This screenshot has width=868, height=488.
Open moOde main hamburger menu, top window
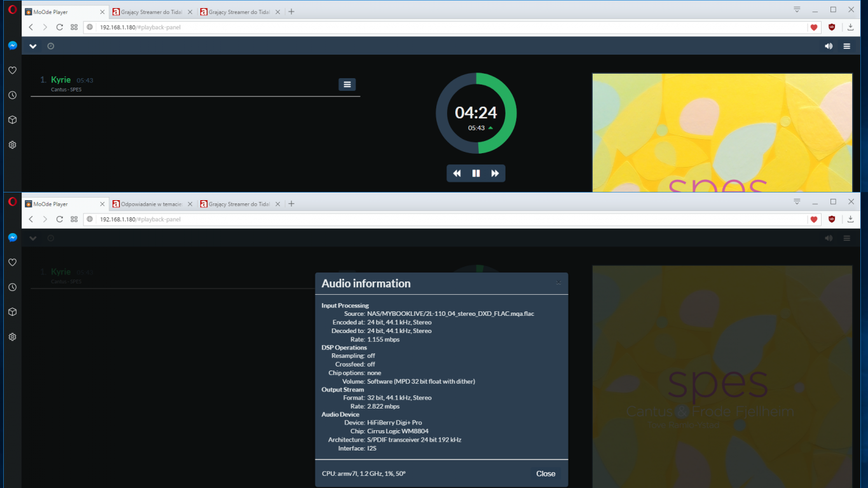(x=847, y=46)
